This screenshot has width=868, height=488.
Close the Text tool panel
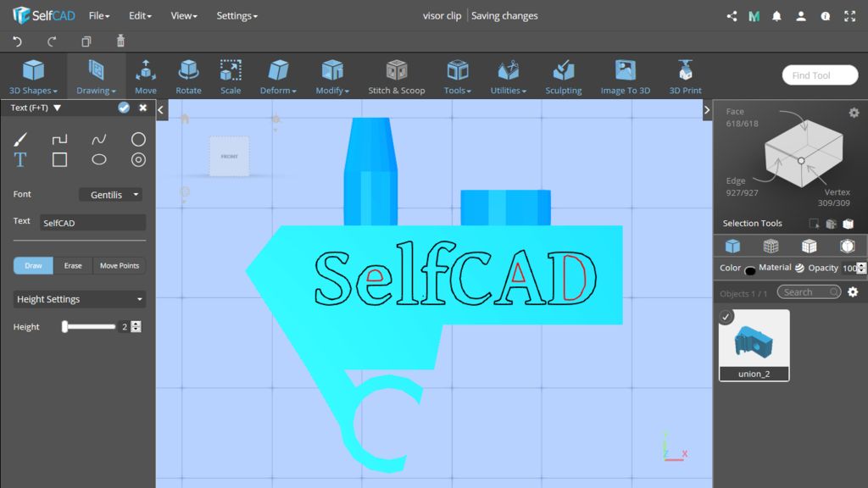coord(142,108)
